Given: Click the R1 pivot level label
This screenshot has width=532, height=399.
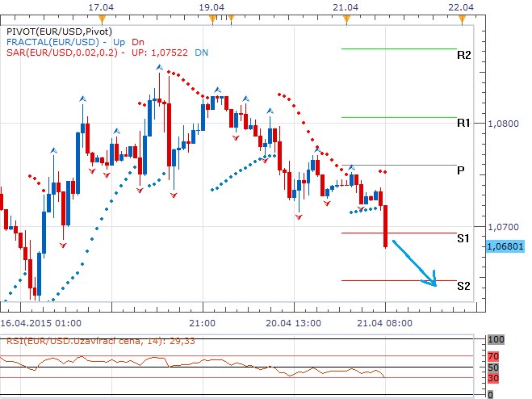Looking at the screenshot, I should [463, 124].
